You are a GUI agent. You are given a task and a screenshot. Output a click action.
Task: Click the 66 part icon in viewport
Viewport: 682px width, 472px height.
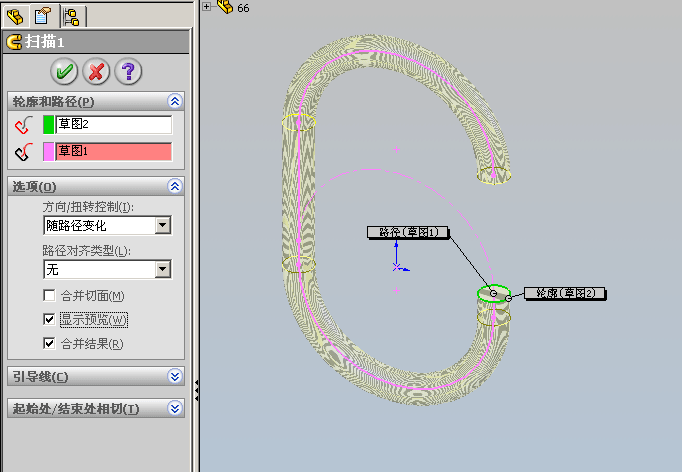224,7
